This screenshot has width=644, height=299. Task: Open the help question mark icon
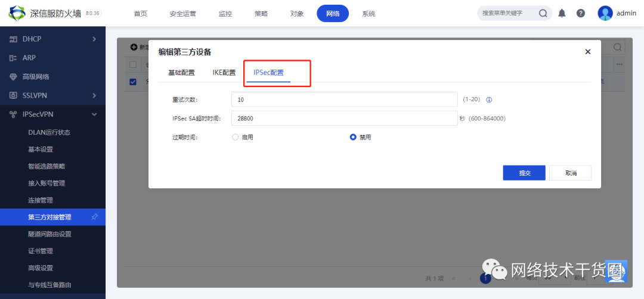pos(580,13)
